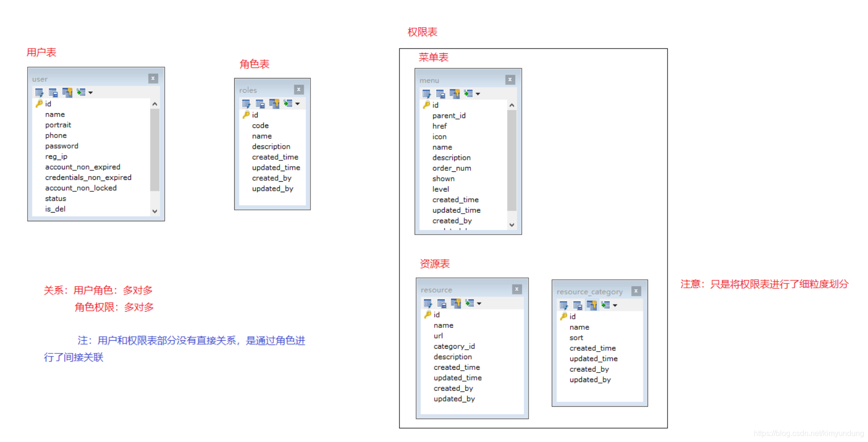868x442 pixels.
Task: Select the order_num column in menu table
Action: tap(452, 168)
